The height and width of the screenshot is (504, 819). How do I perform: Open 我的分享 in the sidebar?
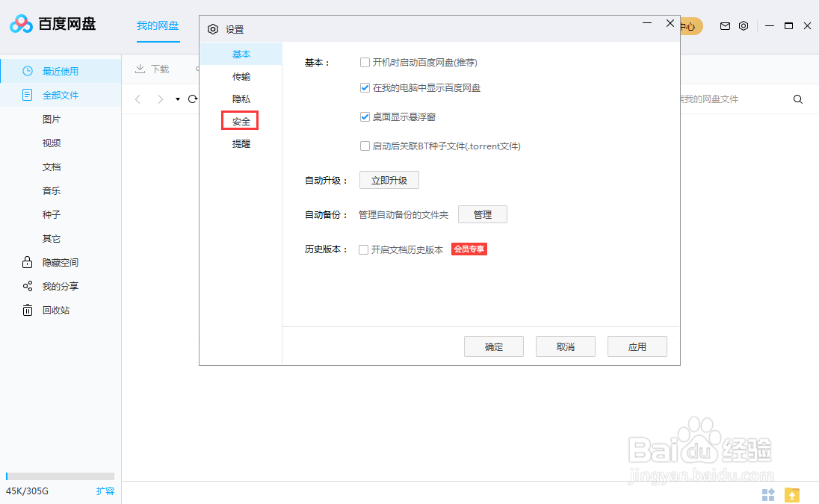[61, 287]
